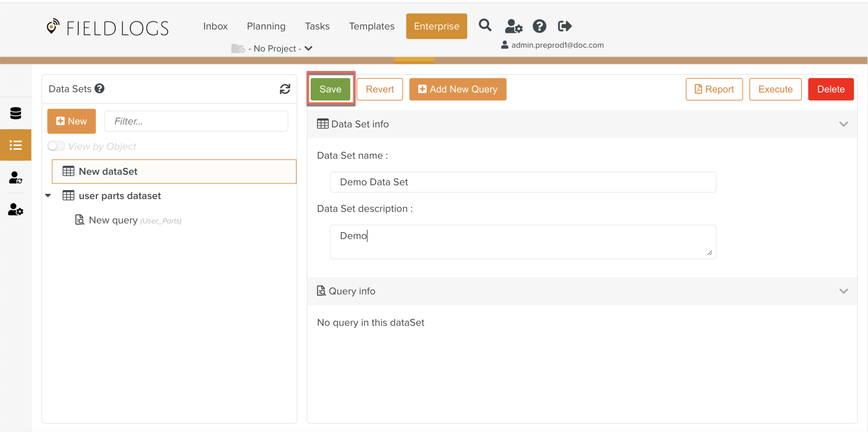
Task: Open the Templates menu
Action: pyautogui.click(x=372, y=26)
